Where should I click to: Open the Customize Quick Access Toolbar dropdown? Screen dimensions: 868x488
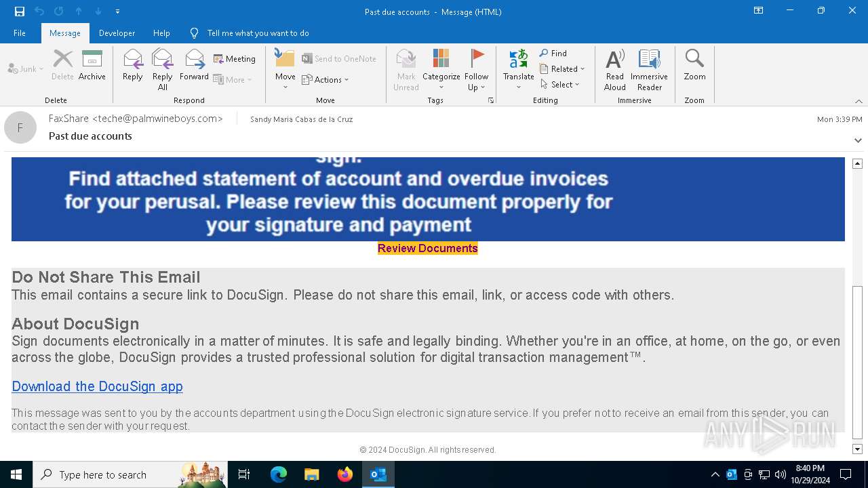117,12
